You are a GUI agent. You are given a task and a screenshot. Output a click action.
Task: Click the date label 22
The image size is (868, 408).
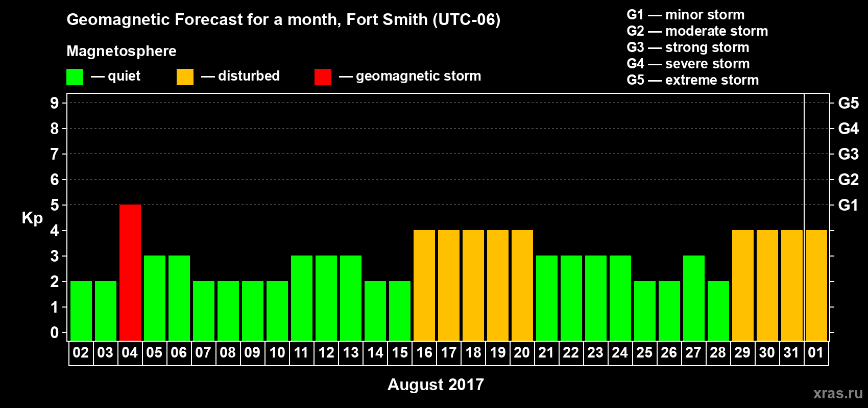point(571,352)
